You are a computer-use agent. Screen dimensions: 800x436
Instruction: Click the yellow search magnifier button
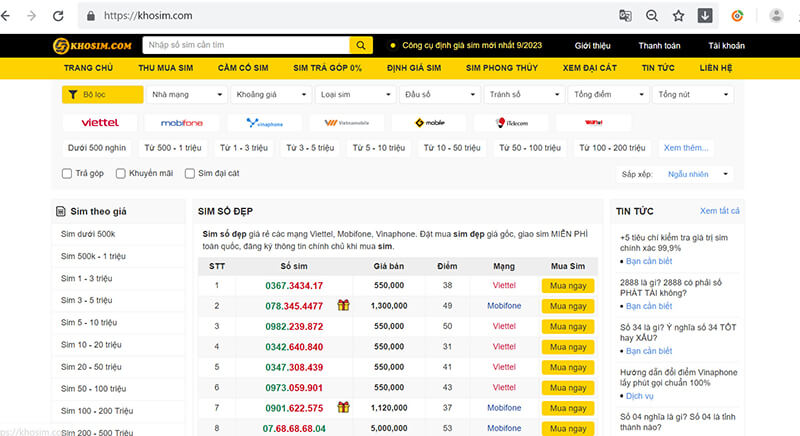pos(361,45)
